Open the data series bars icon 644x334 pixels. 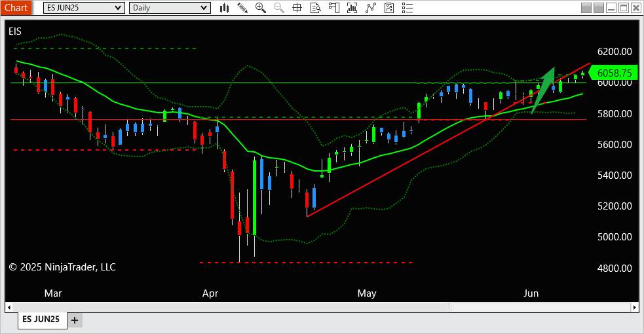tap(352, 8)
